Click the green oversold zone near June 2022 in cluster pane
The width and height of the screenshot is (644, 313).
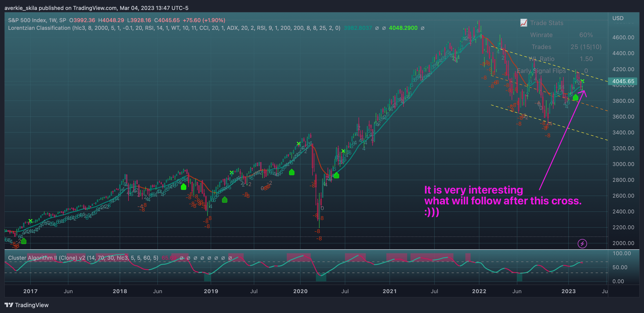[x=520, y=277]
